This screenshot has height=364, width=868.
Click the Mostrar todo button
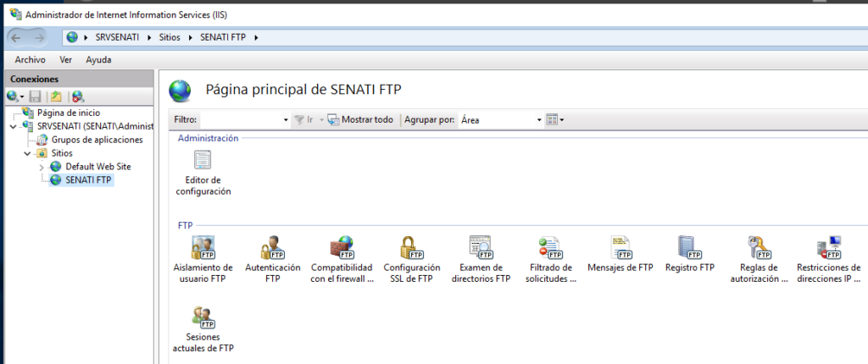click(x=360, y=119)
